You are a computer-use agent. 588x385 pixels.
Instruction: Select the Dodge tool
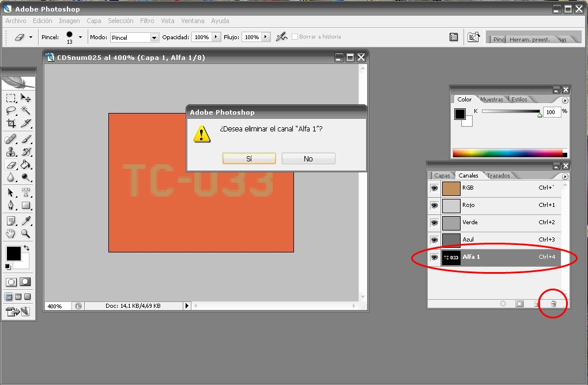click(x=25, y=177)
